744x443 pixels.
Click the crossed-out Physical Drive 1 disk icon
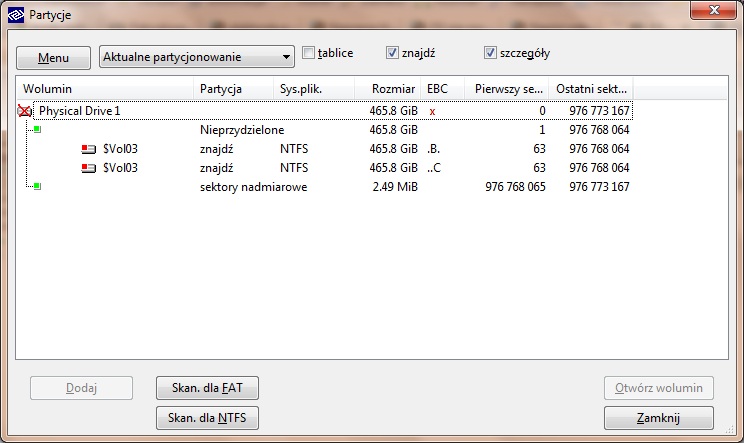click(24, 111)
